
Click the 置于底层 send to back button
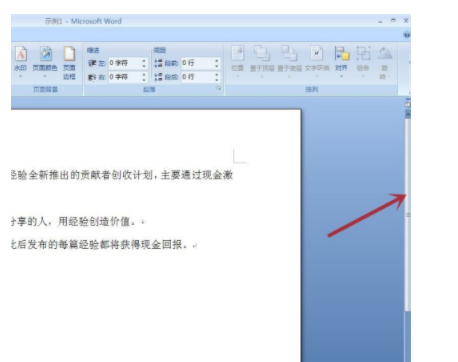pyautogui.click(x=289, y=62)
